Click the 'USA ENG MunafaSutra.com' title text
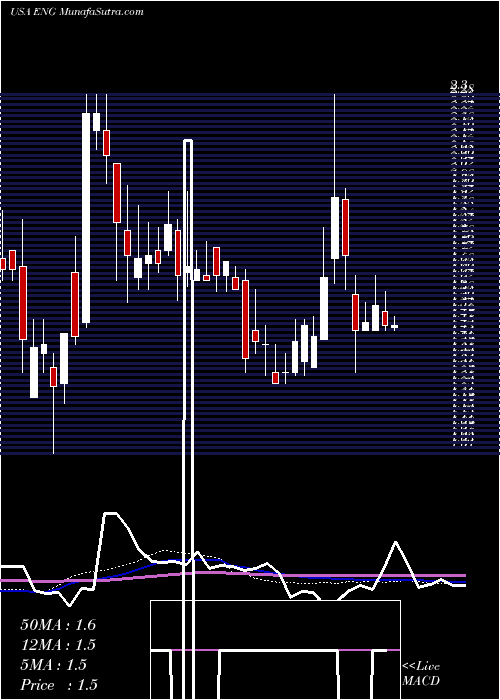The width and height of the screenshot is (500, 700). [77, 12]
